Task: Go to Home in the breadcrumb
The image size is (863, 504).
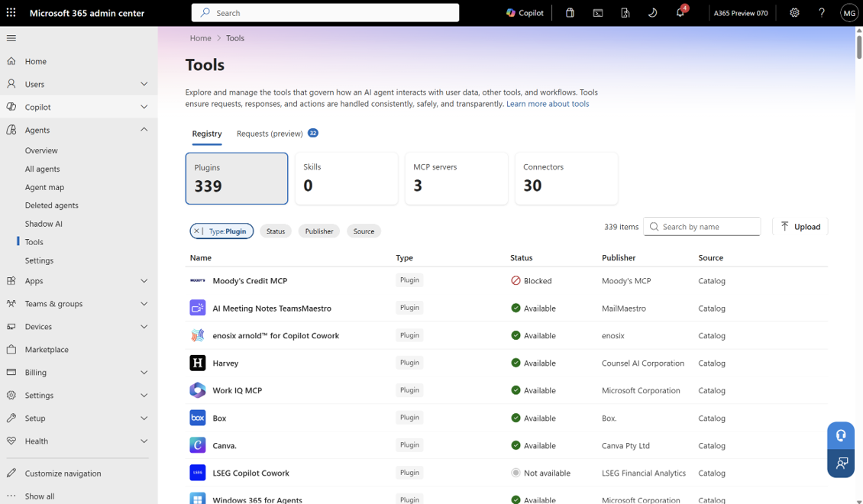Action: tap(200, 38)
